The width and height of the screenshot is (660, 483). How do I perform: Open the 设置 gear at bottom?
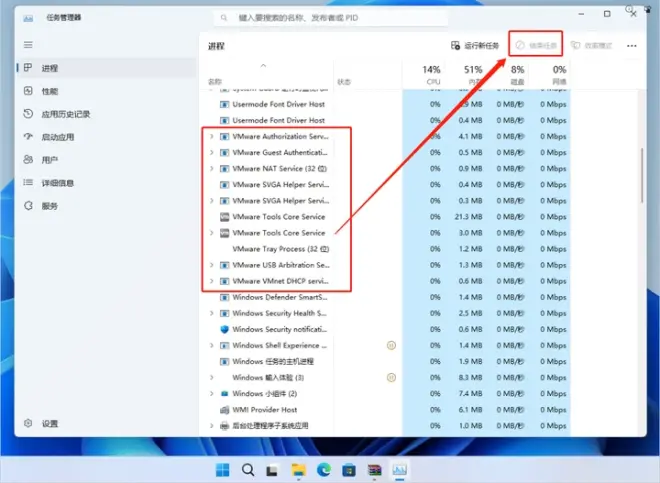(28, 423)
